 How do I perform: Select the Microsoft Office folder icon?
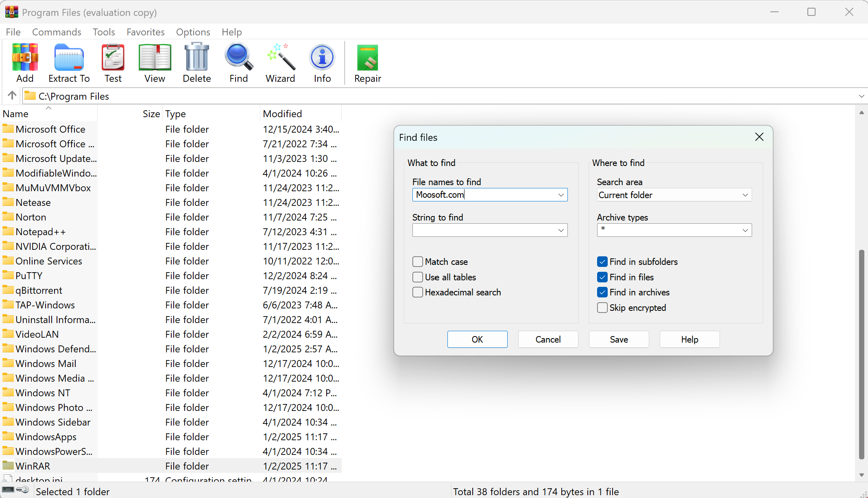(x=8, y=129)
